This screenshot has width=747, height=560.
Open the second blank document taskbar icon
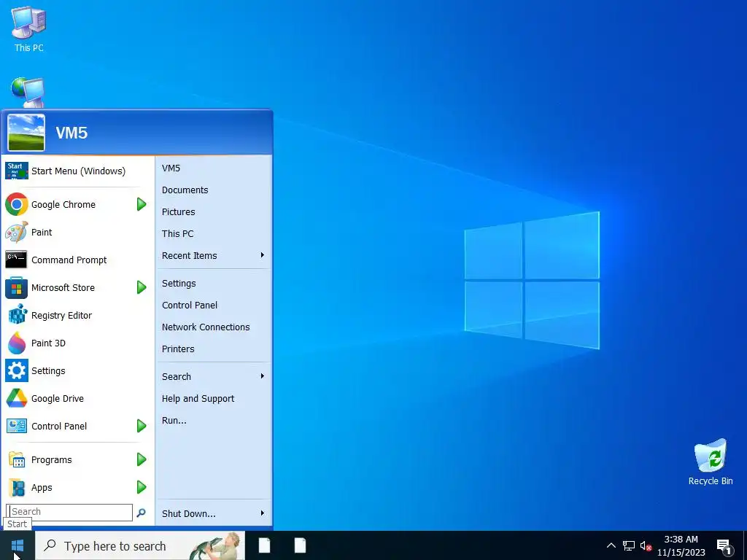pos(300,545)
